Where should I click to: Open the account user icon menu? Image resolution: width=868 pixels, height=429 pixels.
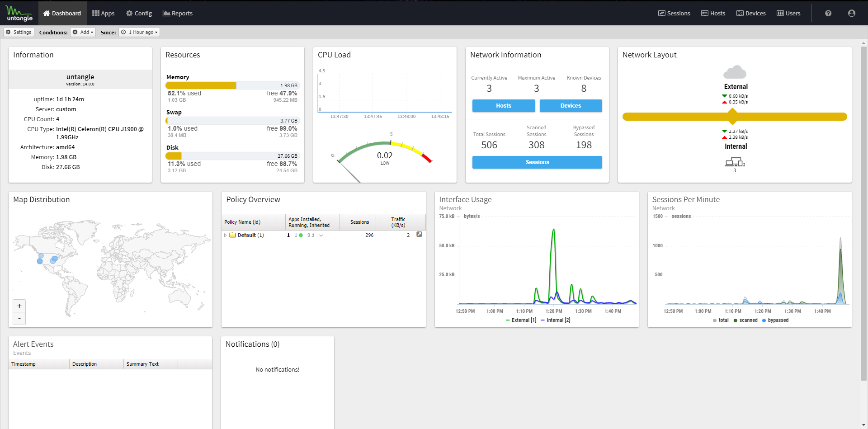point(852,13)
